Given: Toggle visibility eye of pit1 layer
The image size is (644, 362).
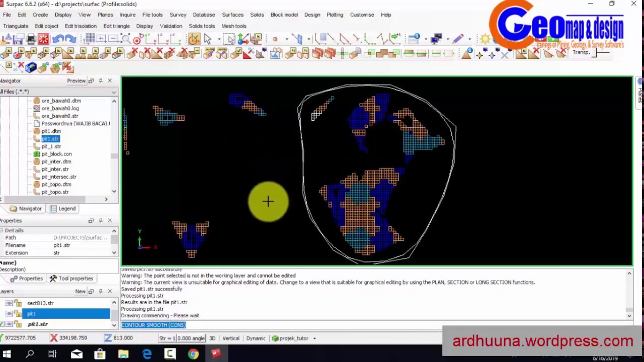Looking at the screenshot, I should pos(9,314).
